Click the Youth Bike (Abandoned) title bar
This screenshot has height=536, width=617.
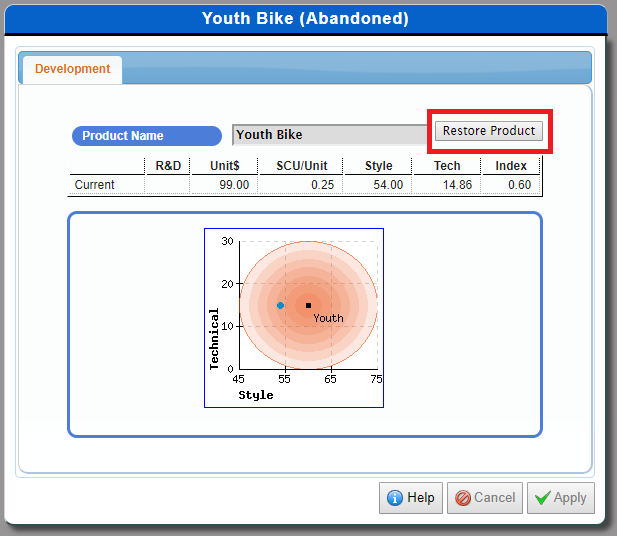tap(305, 19)
